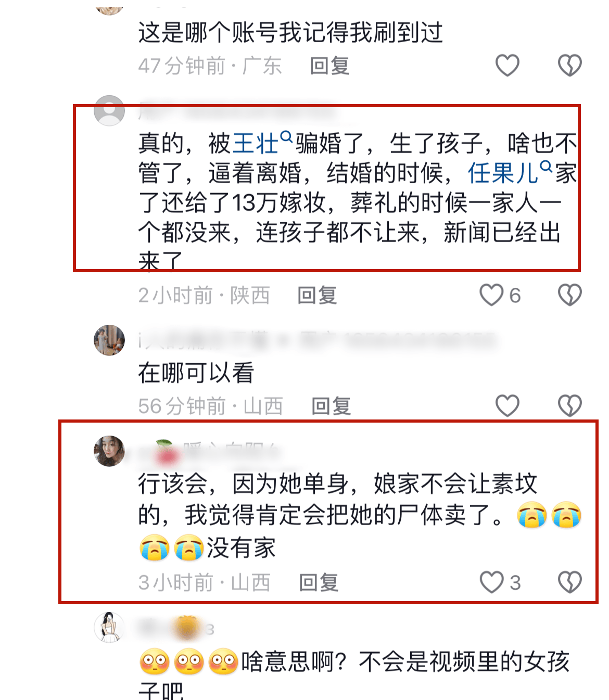Image resolution: width=609 pixels, height=700 pixels.
Task: Dislike the 2小时前 陕西 comment
Action: [x=569, y=295]
